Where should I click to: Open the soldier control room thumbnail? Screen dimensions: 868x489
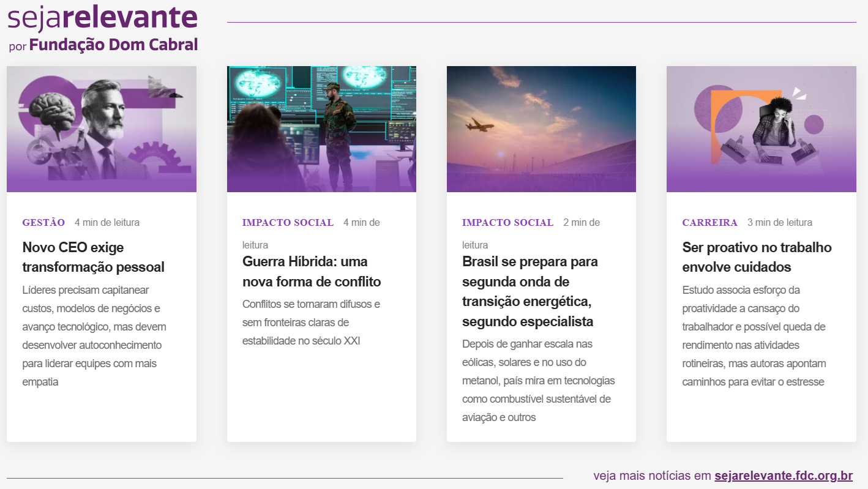click(321, 129)
